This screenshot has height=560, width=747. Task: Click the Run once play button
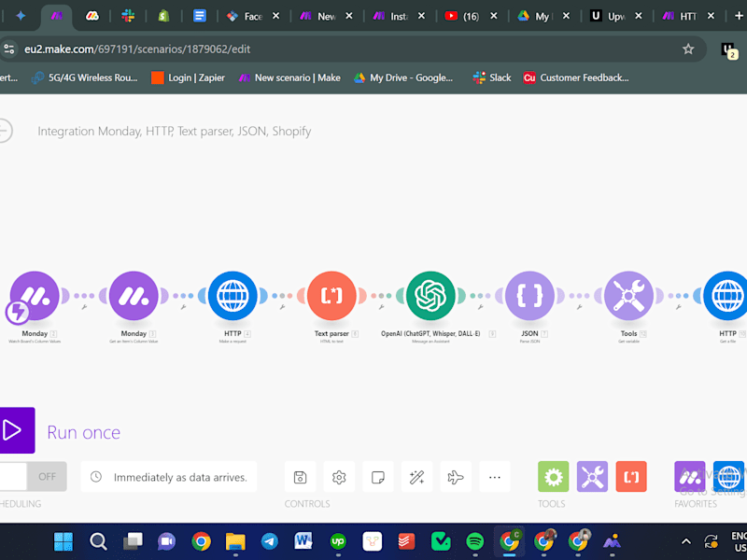pyautogui.click(x=16, y=430)
